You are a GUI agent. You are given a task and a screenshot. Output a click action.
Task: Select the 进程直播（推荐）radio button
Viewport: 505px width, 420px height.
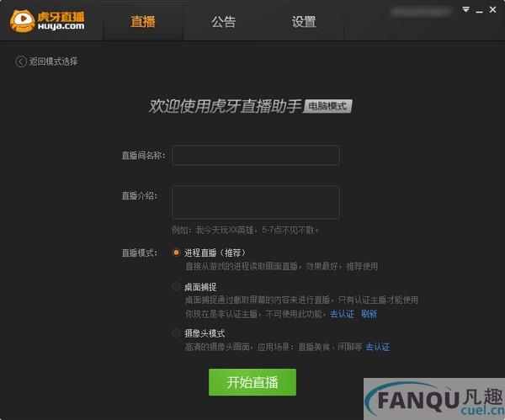pos(176,253)
